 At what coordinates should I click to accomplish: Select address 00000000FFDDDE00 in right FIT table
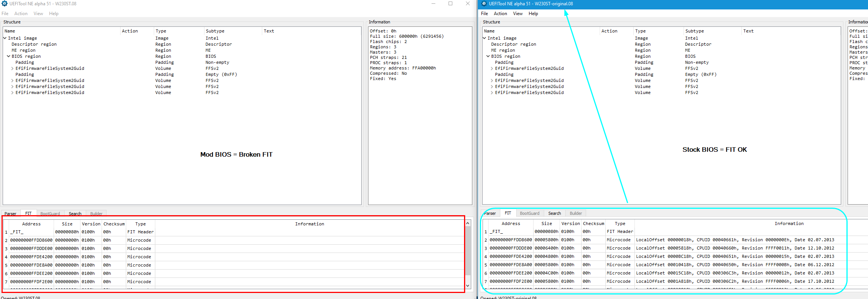[511, 248]
